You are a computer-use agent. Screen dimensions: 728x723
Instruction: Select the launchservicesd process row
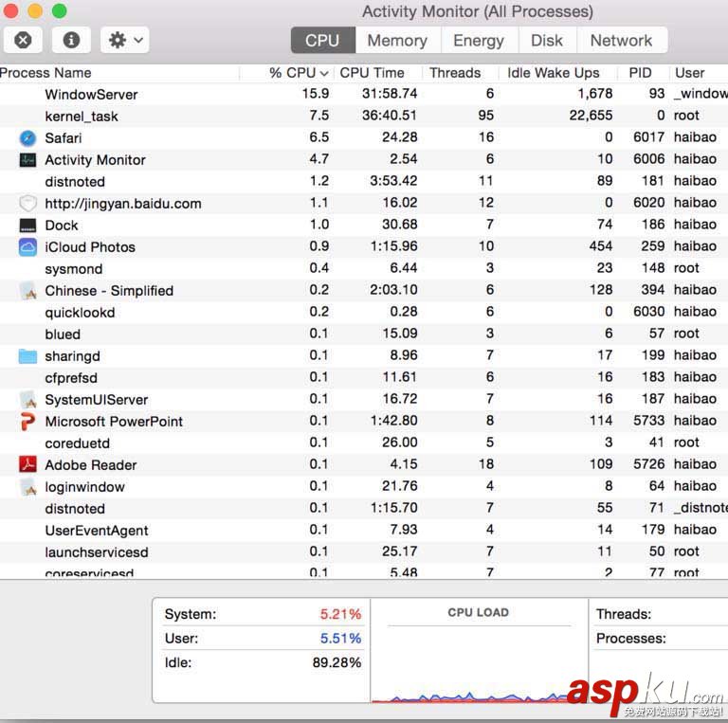pos(364,552)
